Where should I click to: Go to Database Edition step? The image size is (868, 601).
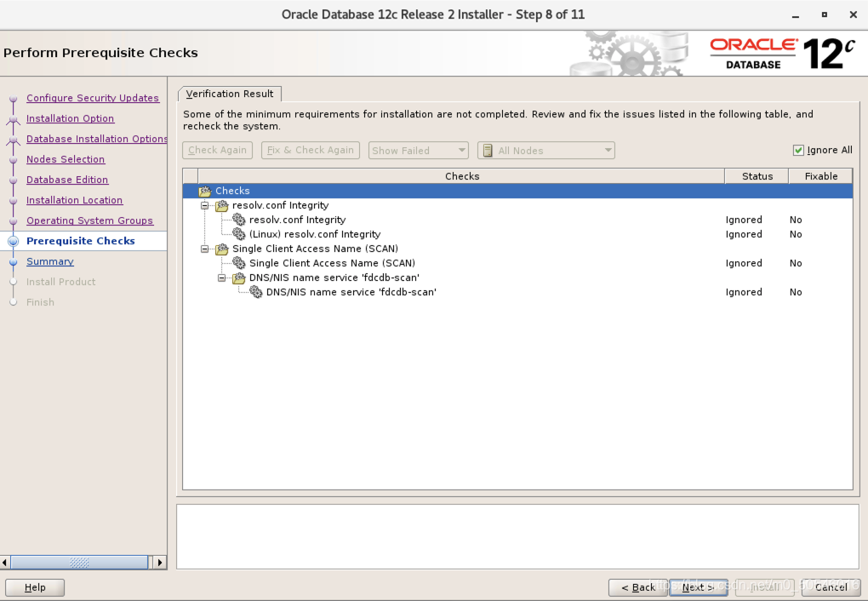(67, 180)
